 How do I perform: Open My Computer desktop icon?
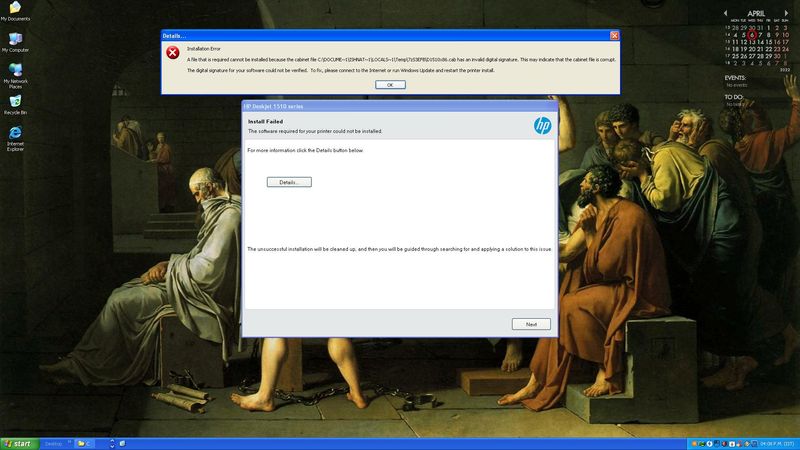click(15, 40)
